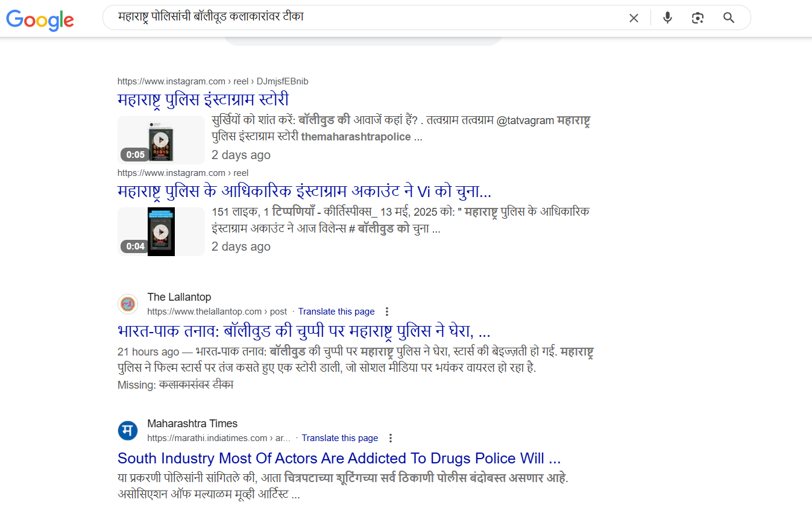
Task: Click 'The Lallantop' source name
Action: pos(179,298)
